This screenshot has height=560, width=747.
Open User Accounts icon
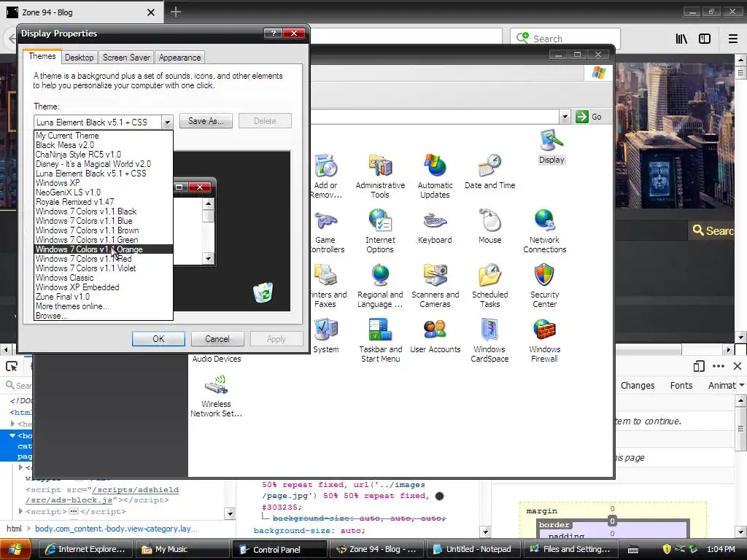click(x=435, y=336)
